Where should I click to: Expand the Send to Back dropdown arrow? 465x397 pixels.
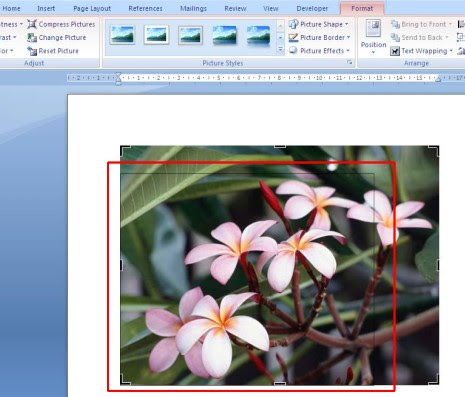447,37
